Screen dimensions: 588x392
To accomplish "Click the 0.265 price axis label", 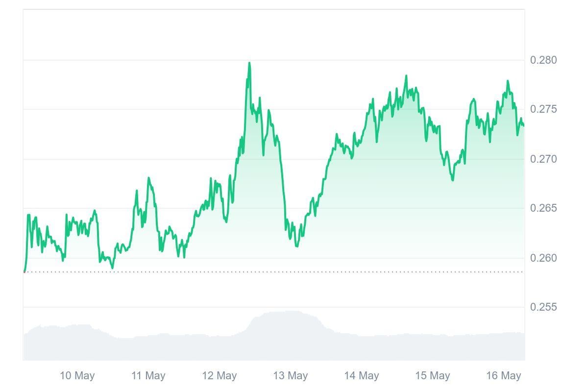I will point(543,208).
